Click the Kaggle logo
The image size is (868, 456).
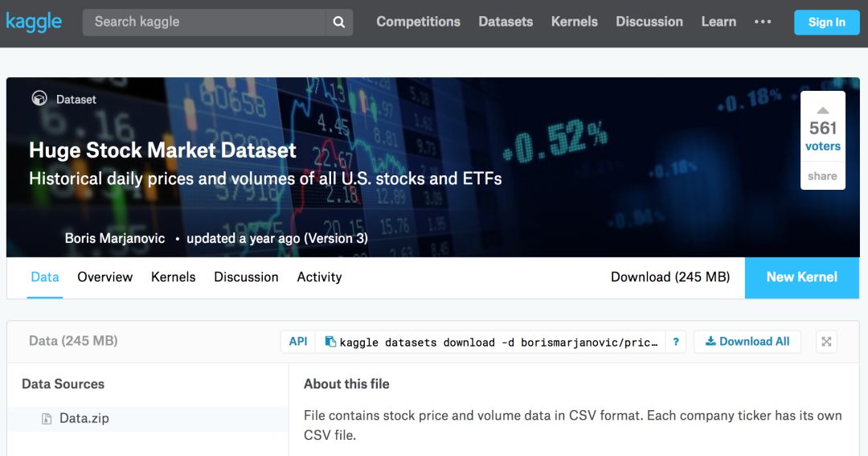(34, 22)
